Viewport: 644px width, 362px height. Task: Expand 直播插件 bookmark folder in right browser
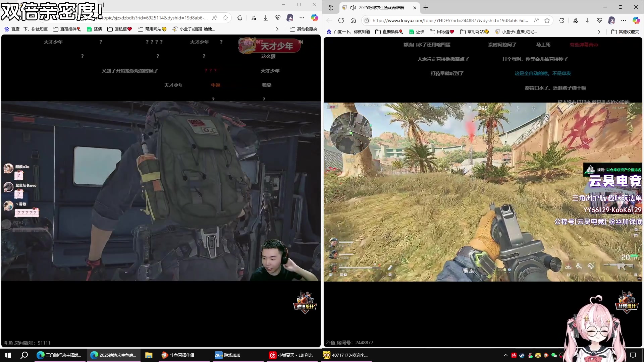(x=389, y=32)
